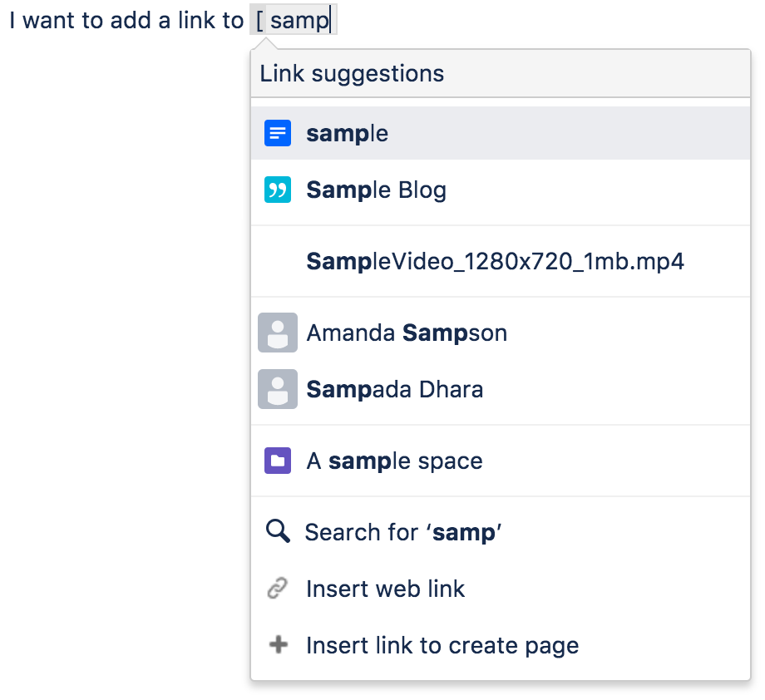Click the '[ samp' link input text

(294, 20)
